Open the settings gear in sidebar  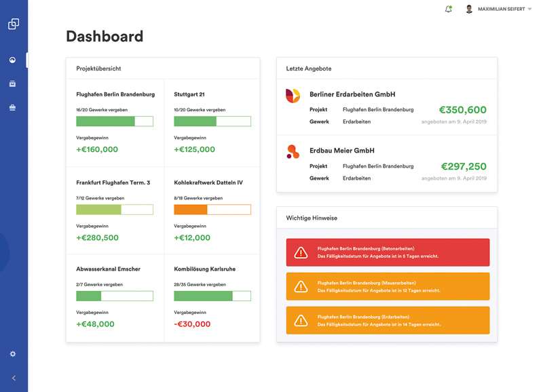tap(13, 354)
